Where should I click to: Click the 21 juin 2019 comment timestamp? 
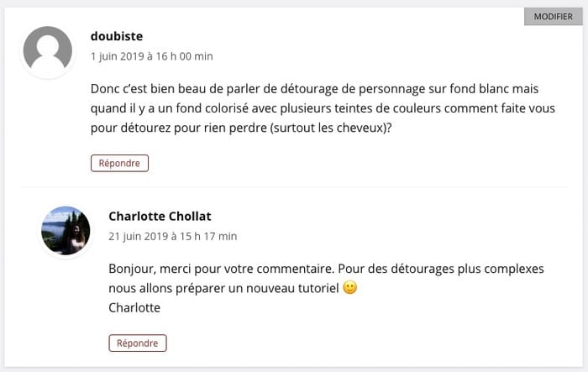[172, 237]
